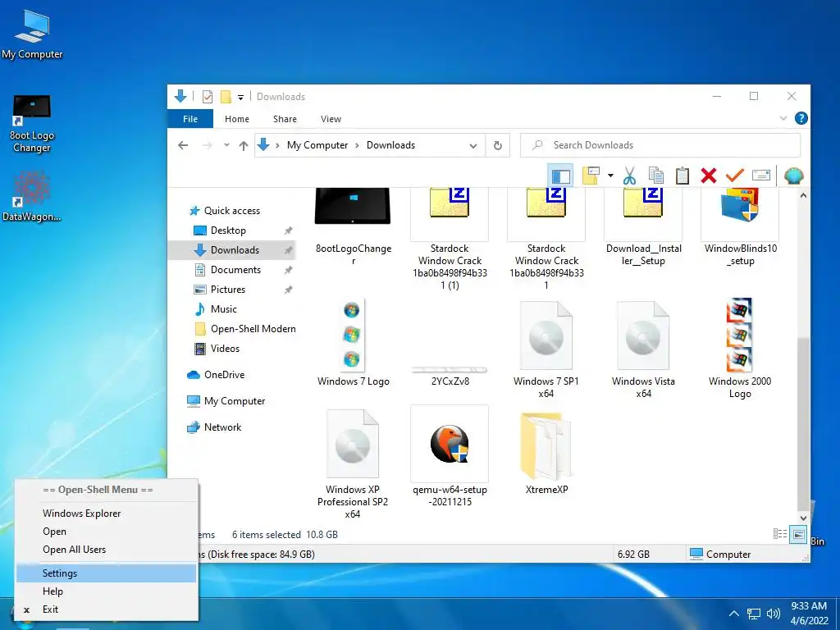The image size is (840, 630).
Task: Select My Computer in navigation pane
Action: click(x=234, y=400)
